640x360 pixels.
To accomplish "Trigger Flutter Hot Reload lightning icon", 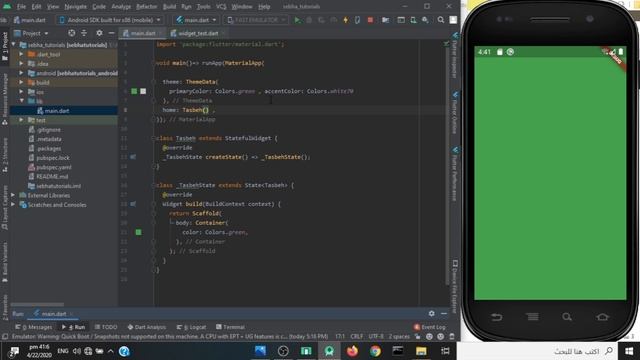I will [346, 20].
